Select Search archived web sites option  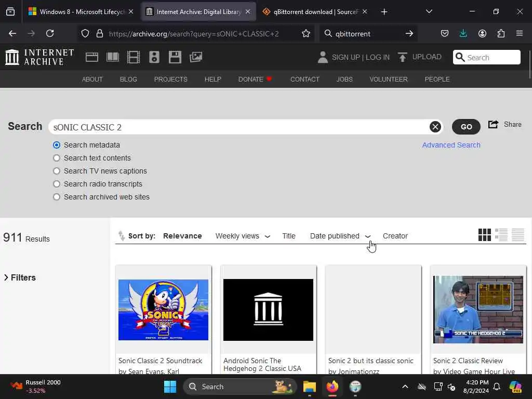pyautogui.click(x=57, y=197)
